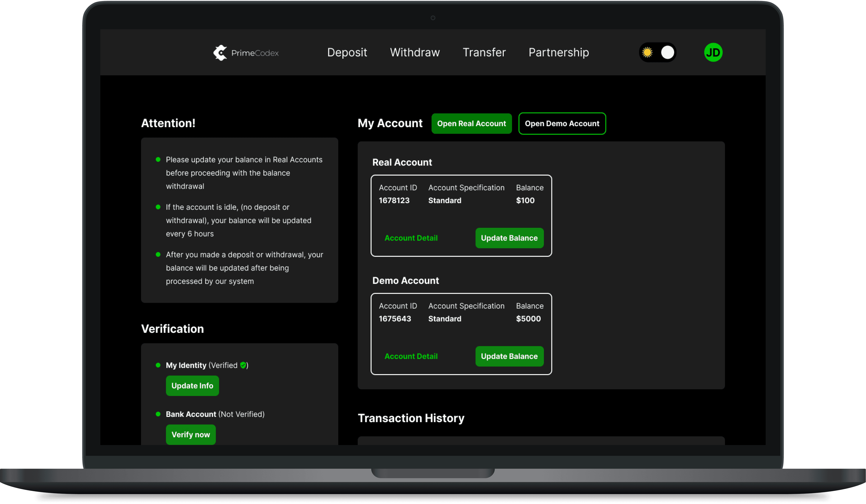
Task: Open Account Detail of the Real Account
Action: [411, 238]
